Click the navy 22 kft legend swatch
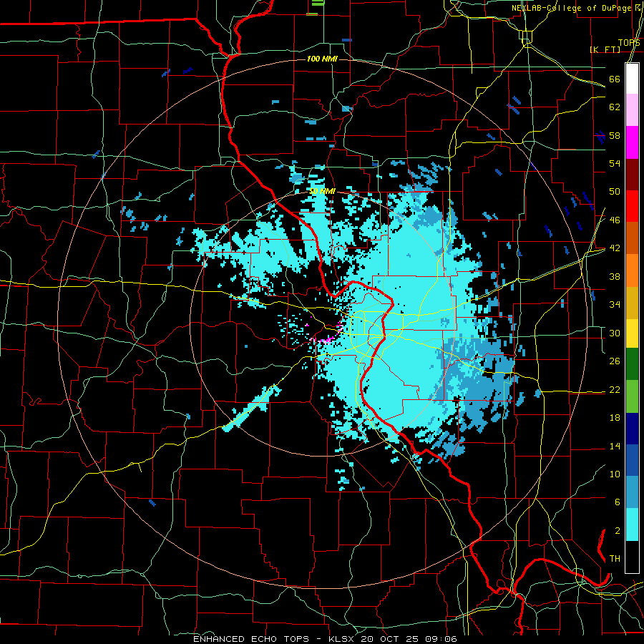 coord(632,429)
